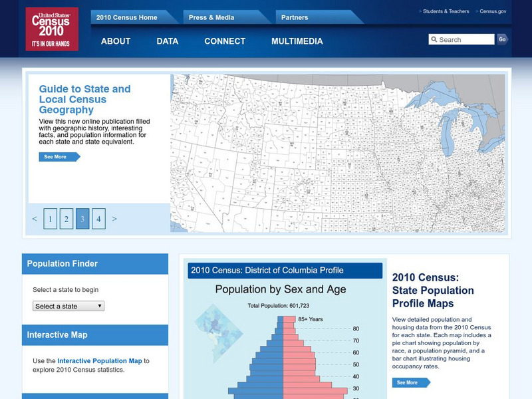The height and width of the screenshot is (399, 532).
Task: Open the Interactive Population Map link
Action: (99, 360)
